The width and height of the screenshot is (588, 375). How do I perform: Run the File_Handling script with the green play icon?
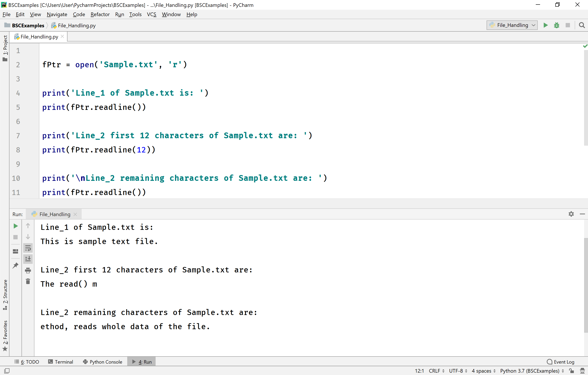tap(545, 25)
